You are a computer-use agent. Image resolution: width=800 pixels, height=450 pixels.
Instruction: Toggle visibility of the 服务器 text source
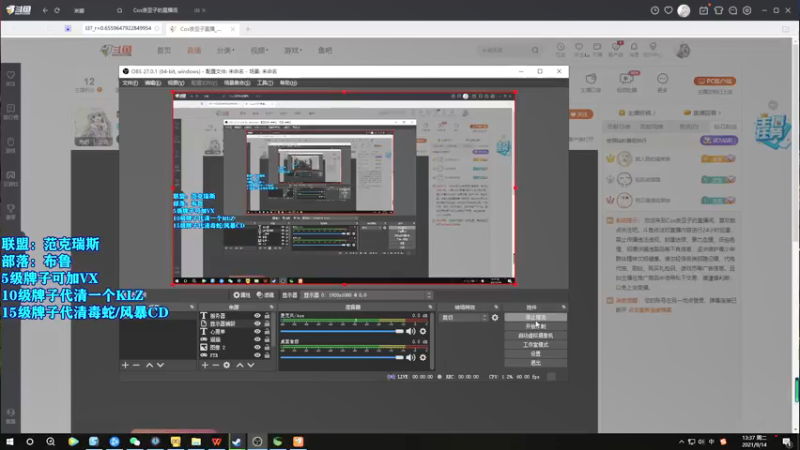[257, 316]
